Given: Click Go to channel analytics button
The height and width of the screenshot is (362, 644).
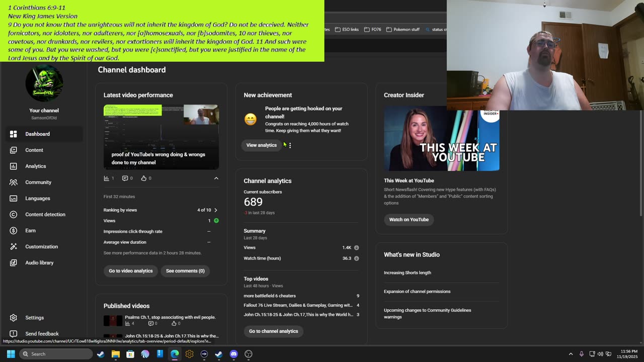Looking at the screenshot, I should pos(274,331).
